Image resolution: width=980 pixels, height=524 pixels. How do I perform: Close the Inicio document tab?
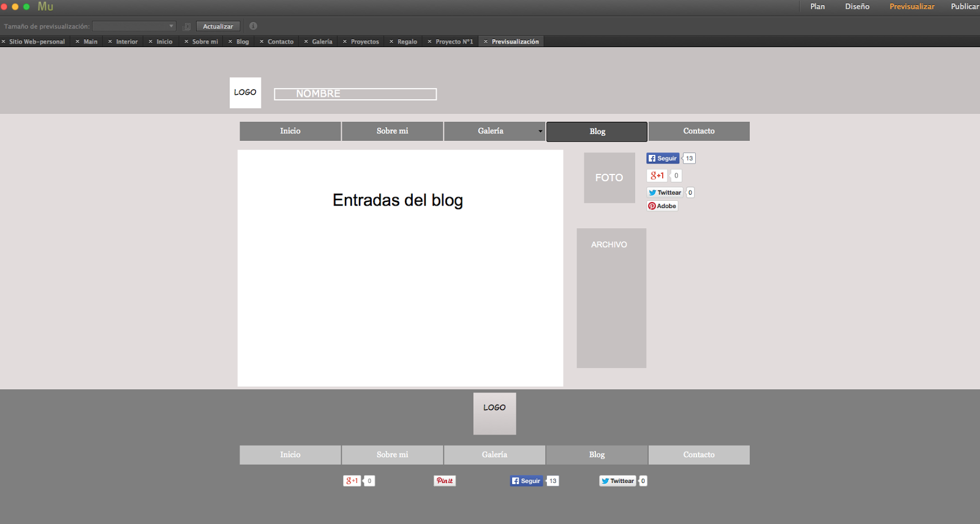tap(151, 42)
